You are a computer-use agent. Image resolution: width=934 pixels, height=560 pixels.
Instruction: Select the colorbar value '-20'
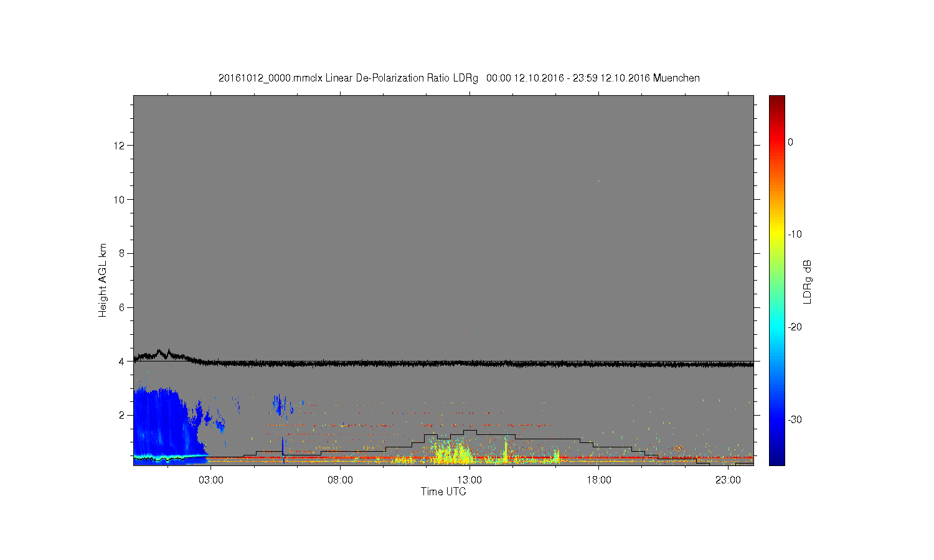tap(795, 327)
